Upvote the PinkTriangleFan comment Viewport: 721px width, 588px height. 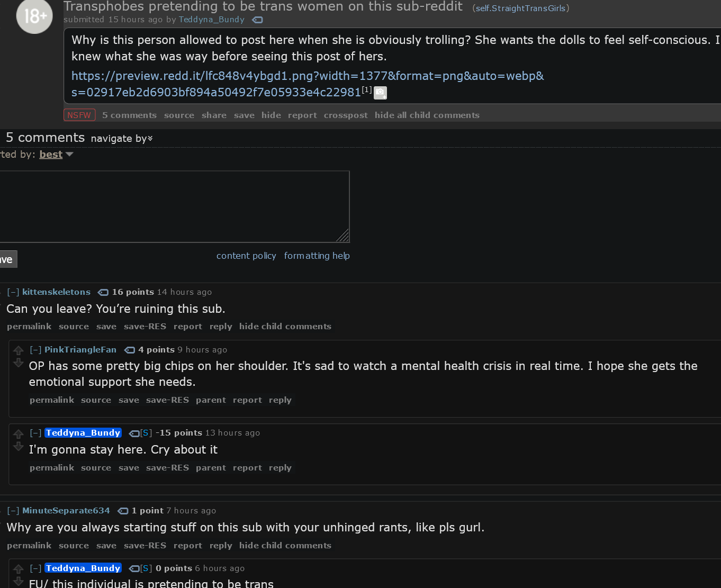[x=19, y=350]
